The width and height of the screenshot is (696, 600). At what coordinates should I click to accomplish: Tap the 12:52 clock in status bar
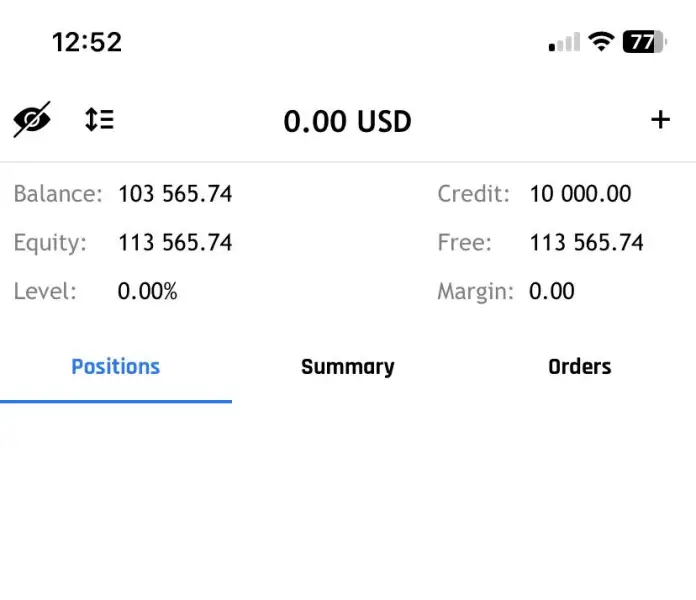tap(86, 42)
